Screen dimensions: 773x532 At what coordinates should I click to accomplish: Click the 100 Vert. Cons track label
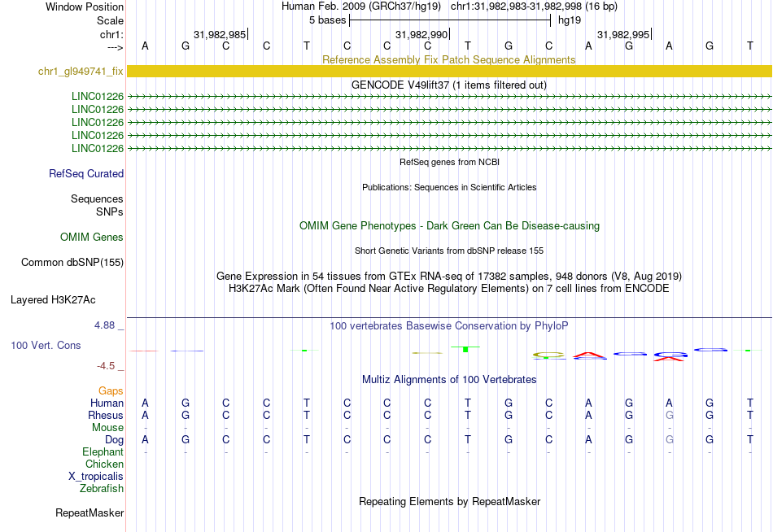point(46,345)
